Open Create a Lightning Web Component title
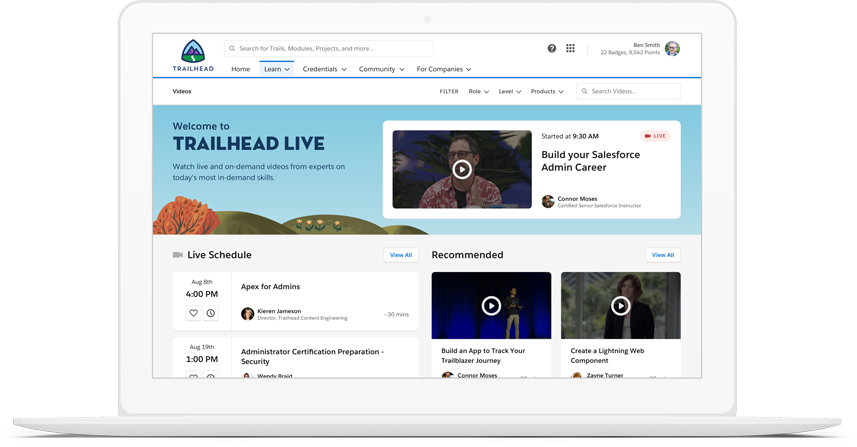 tap(607, 356)
